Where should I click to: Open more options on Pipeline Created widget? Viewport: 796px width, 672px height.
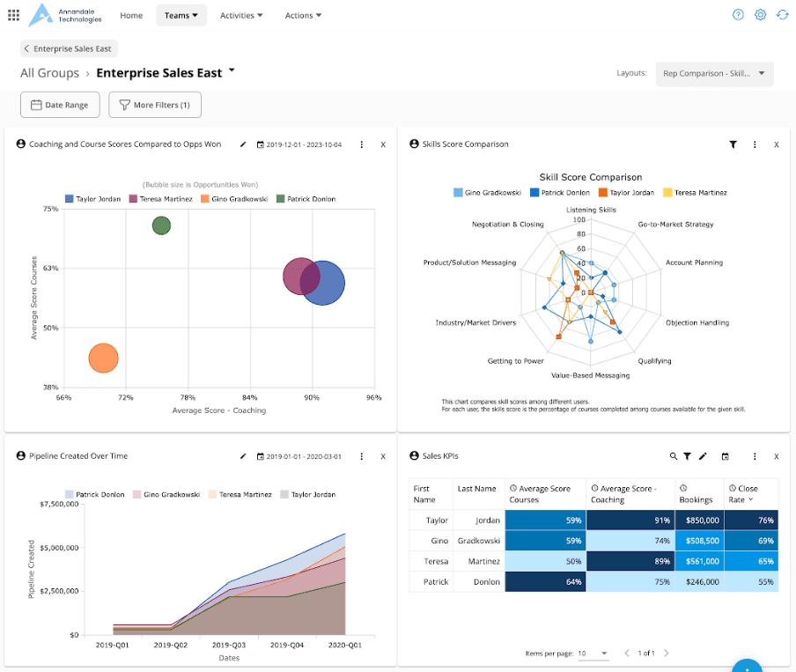click(x=362, y=456)
